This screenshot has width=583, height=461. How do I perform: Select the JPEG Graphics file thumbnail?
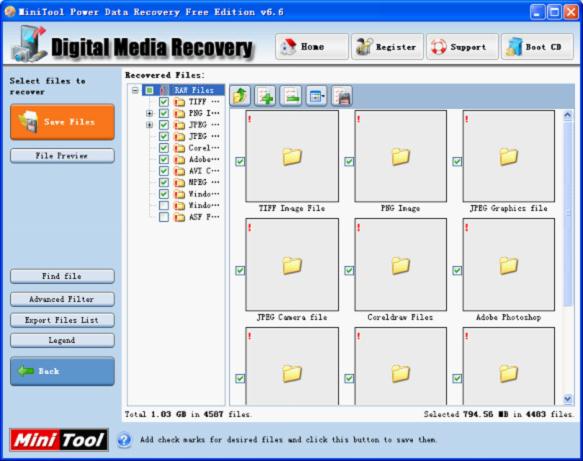(509, 156)
